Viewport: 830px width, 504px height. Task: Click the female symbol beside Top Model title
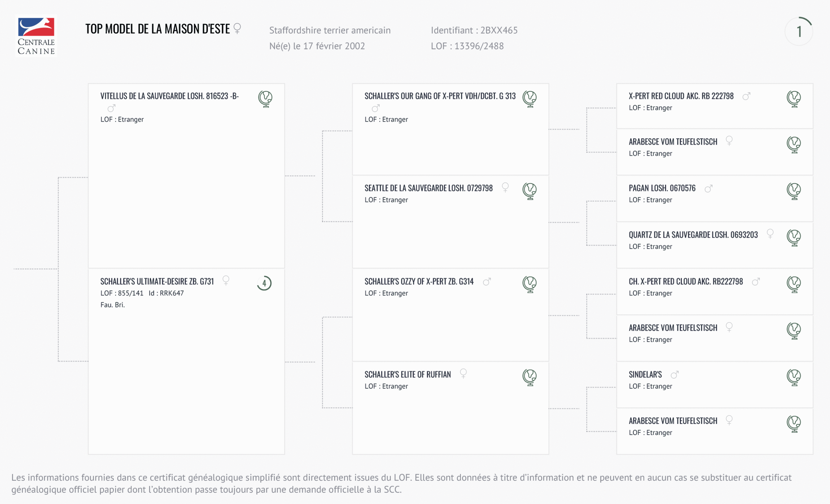tap(237, 28)
